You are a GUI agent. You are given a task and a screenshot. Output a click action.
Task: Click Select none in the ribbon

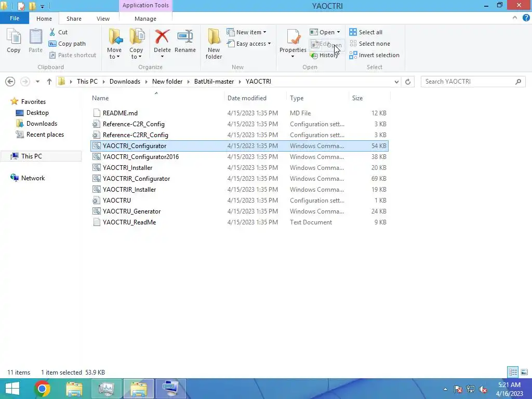370,44
